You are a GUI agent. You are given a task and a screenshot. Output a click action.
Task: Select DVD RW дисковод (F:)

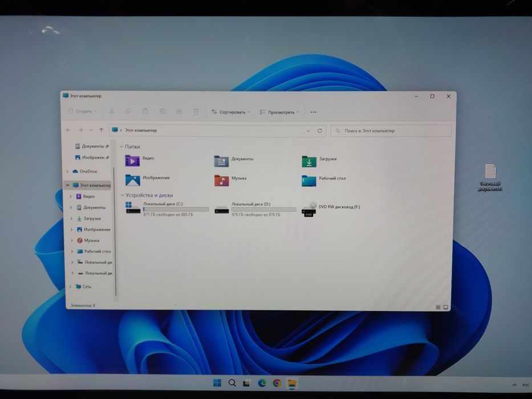(x=331, y=209)
